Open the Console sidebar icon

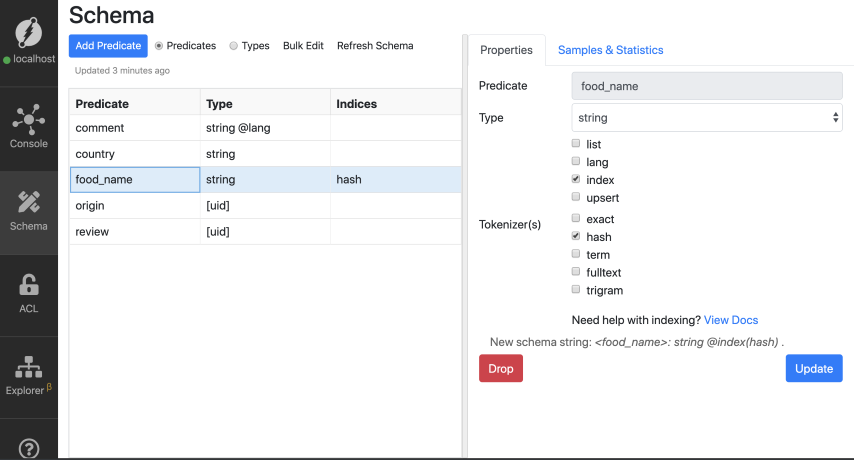tap(29, 122)
